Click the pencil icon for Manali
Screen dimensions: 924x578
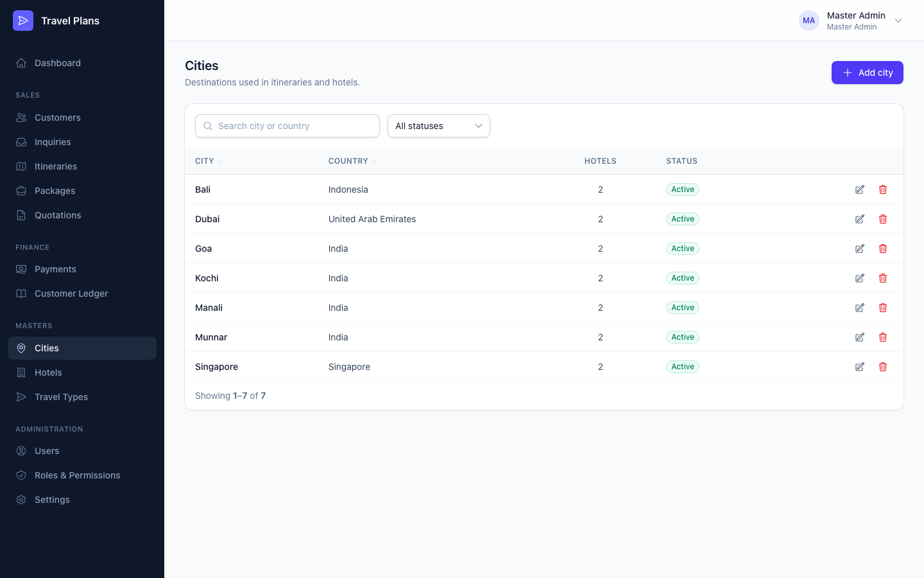pos(860,308)
